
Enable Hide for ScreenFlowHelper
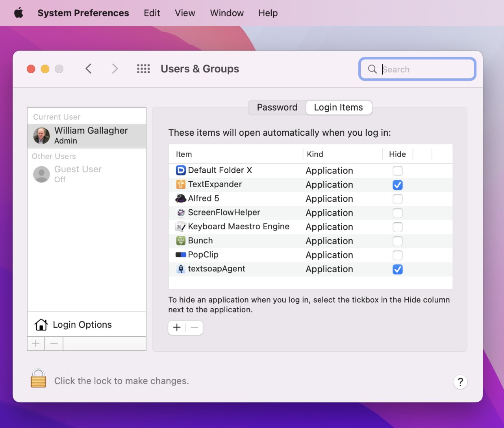point(398,213)
